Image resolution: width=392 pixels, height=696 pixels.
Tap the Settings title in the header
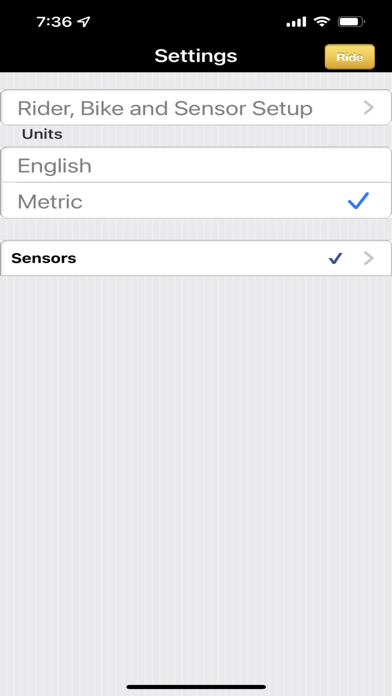tap(196, 56)
